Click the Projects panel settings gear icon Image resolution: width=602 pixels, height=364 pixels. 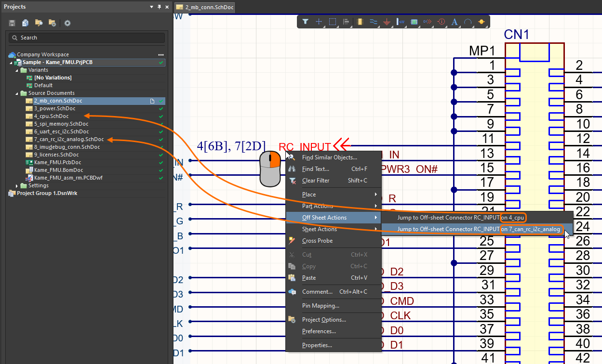pyautogui.click(x=67, y=23)
